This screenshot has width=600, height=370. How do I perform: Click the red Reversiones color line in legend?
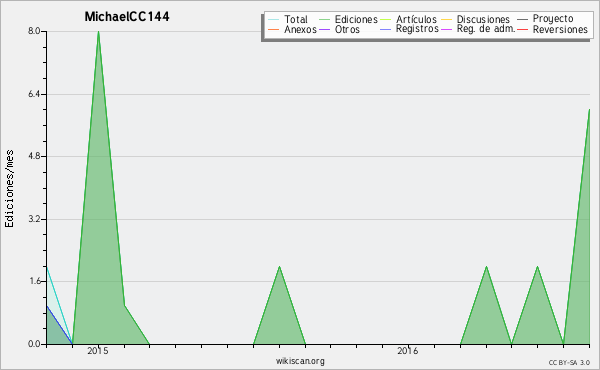522,29
